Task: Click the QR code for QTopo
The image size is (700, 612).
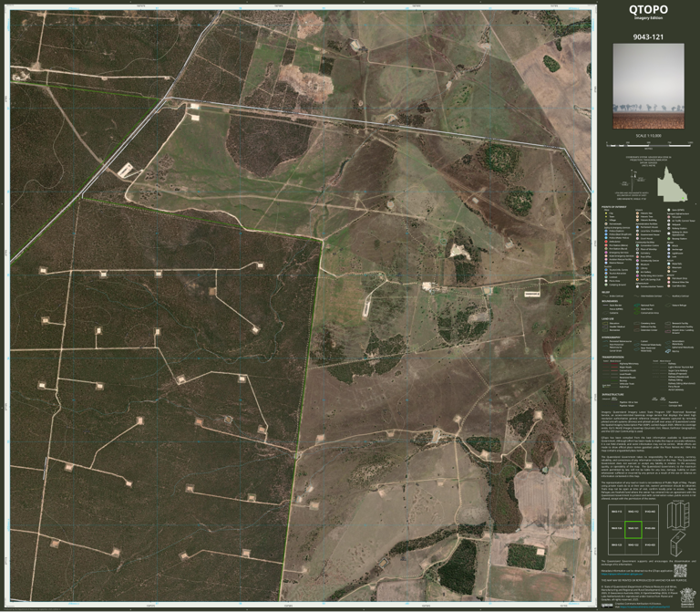Action: pyautogui.click(x=680, y=570)
